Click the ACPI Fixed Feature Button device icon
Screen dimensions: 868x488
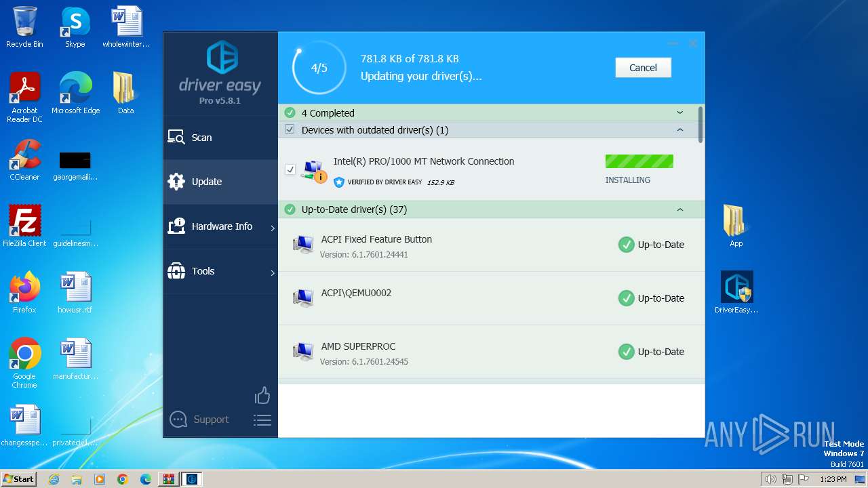pos(302,245)
